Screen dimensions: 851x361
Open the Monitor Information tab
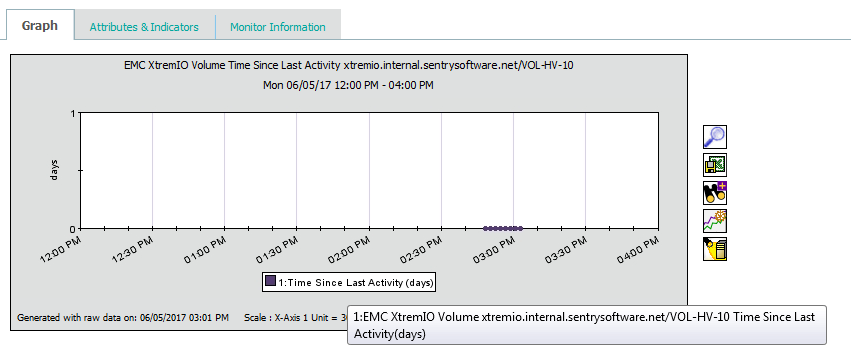click(x=278, y=27)
